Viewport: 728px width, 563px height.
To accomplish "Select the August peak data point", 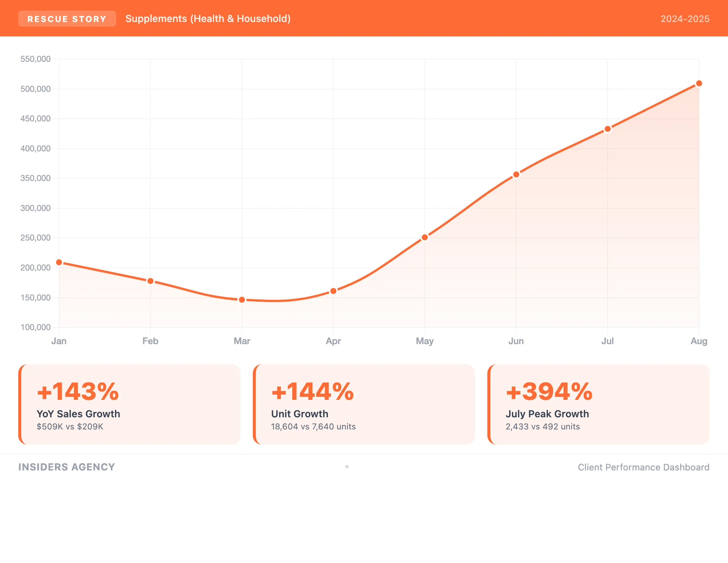I will (699, 83).
